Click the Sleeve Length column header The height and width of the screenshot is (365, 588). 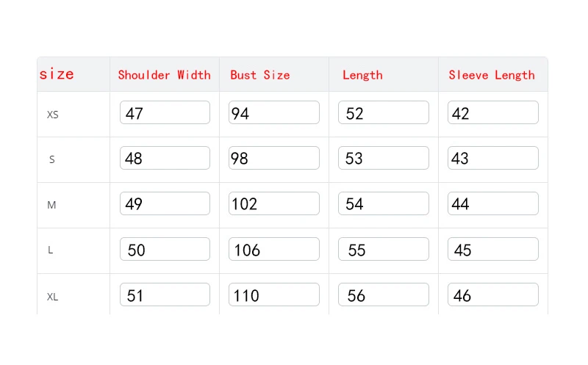(x=492, y=76)
